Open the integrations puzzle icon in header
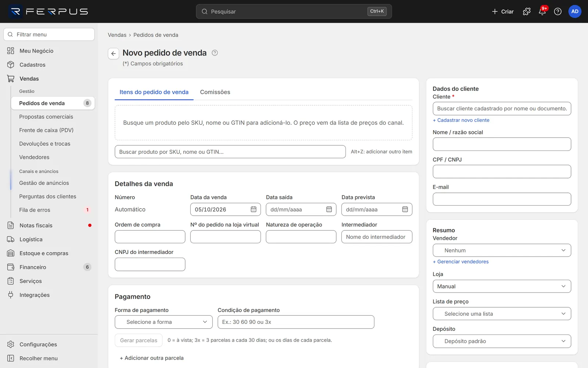Image resolution: width=588 pixels, height=368 pixels. (x=527, y=11)
